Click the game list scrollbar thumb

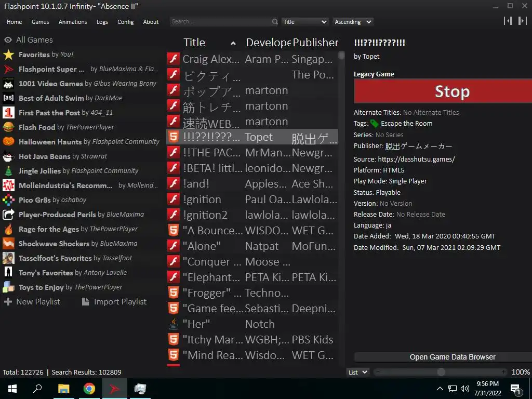341,55
